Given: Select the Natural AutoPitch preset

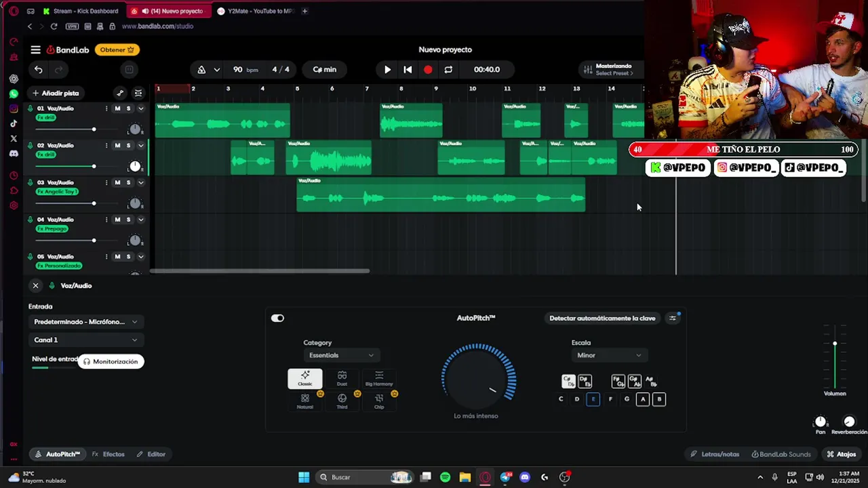Looking at the screenshot, I should click(305, 401).
